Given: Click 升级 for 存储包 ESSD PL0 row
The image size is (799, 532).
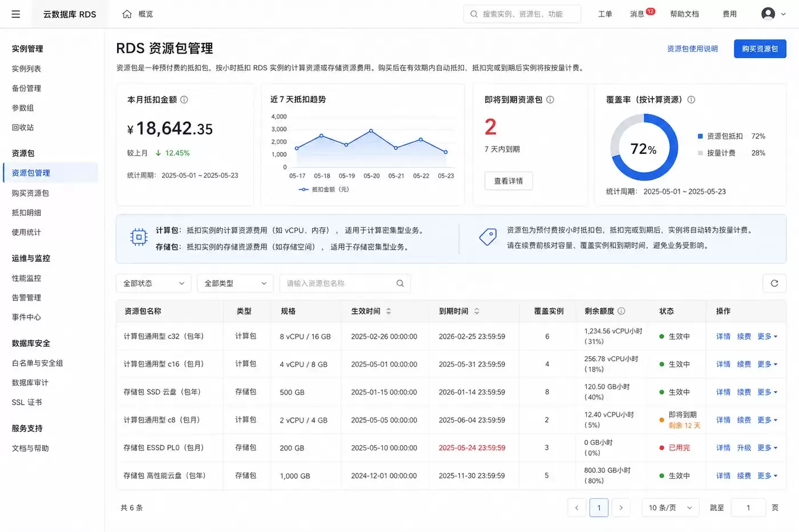Looking at the screenshot, I should coord(744,448).
